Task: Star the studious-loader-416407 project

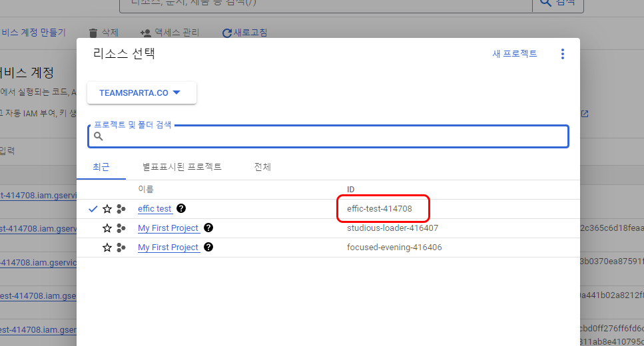Action: pos(107,228)
